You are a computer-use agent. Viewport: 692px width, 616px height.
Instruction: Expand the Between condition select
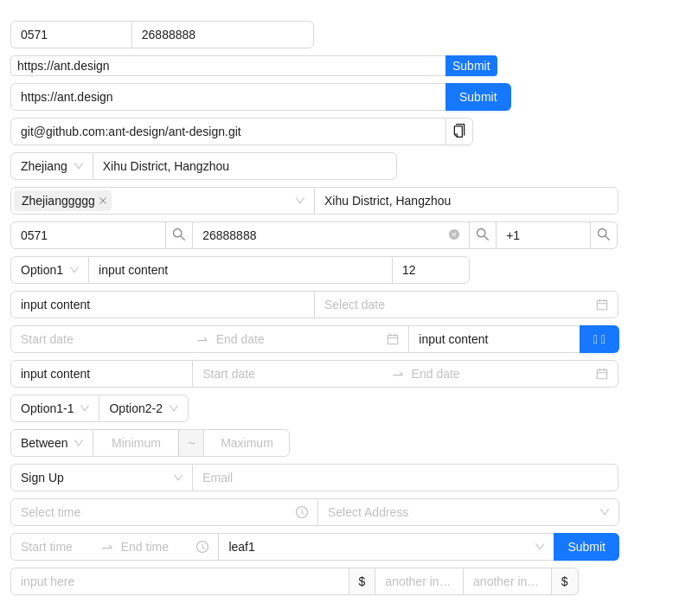pos(52,443)
